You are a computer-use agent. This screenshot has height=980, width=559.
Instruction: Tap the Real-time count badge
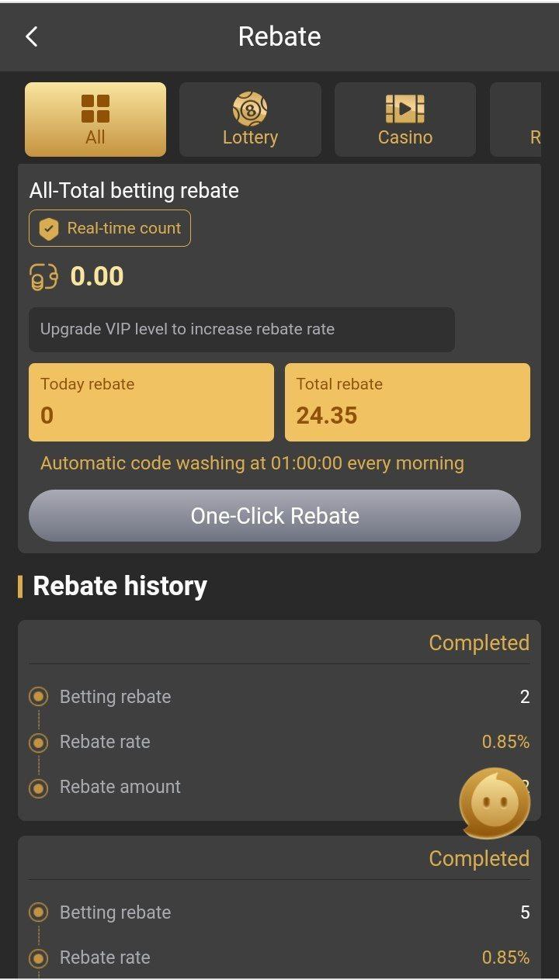click(x=109, y=228)
